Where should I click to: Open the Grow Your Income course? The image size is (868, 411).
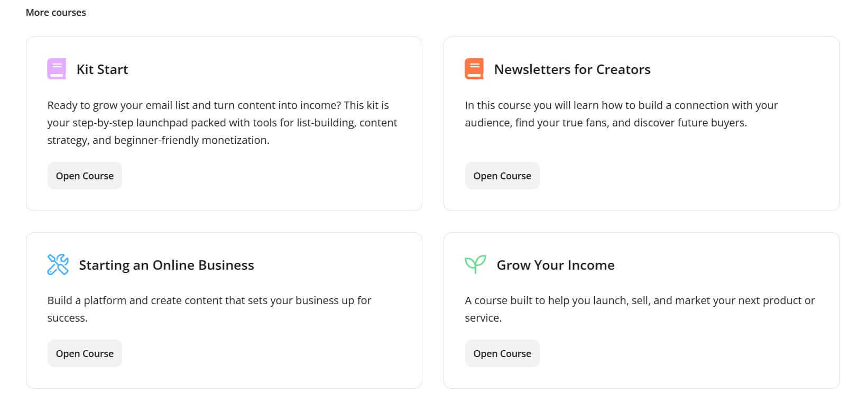pyautogui.click(x=502, y=353)
